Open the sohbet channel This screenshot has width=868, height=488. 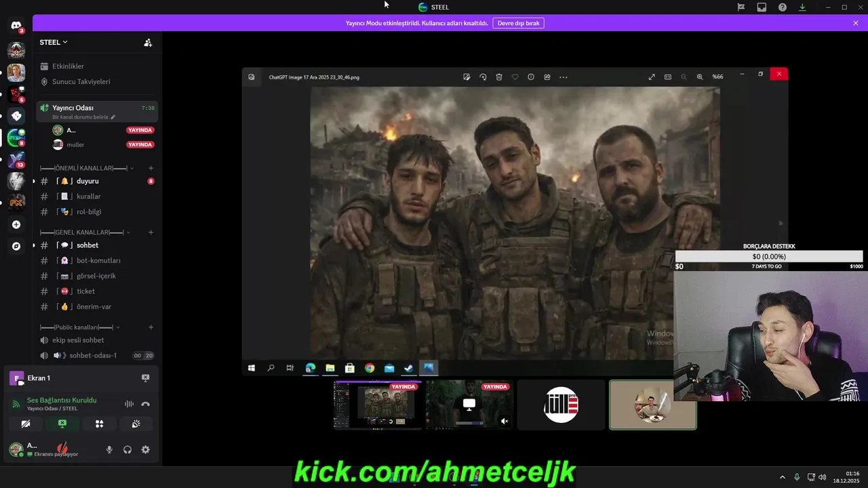pyautogui.click(x=96, y=245)
